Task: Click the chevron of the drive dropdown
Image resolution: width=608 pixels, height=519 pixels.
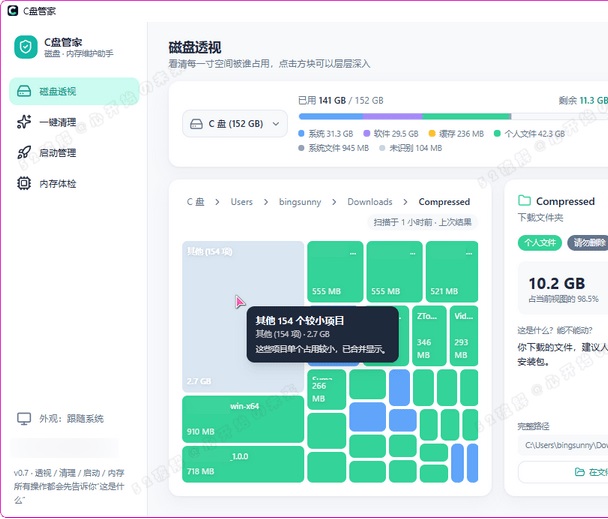Action: pyautogui.click(x=276, y=124)
